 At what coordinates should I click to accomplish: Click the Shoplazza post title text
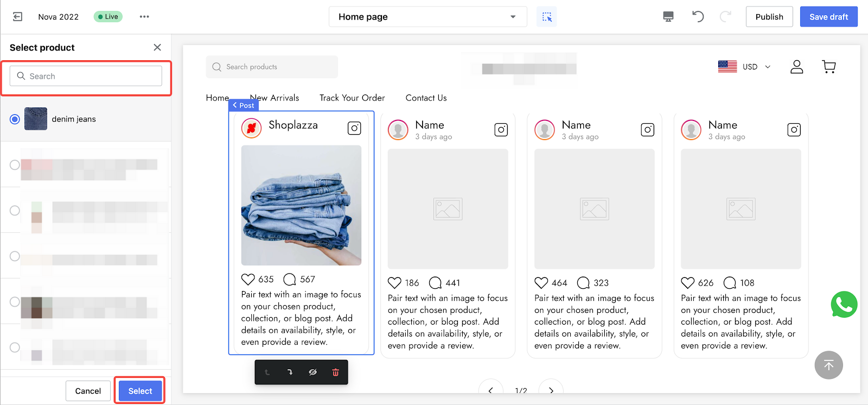(x=293, y=125)
